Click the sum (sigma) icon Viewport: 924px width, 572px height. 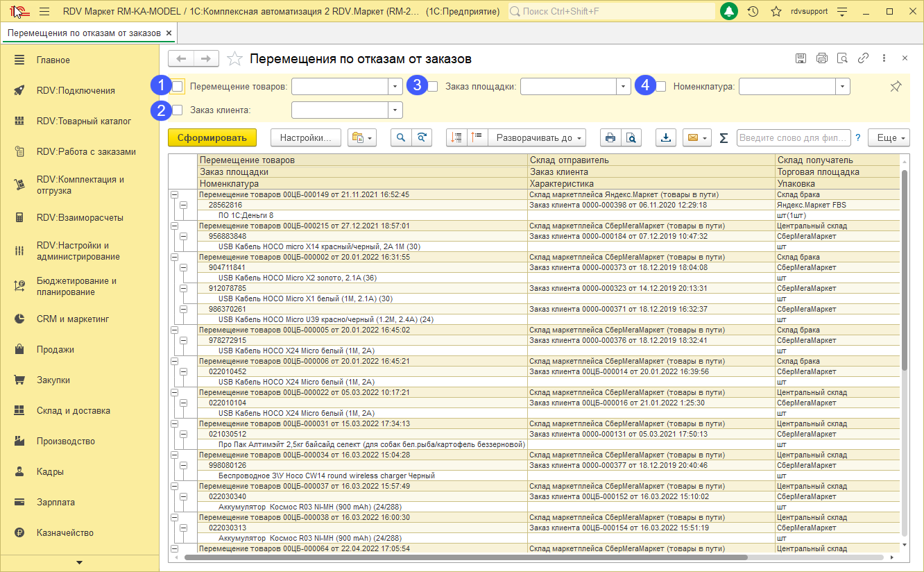point(724,138)
